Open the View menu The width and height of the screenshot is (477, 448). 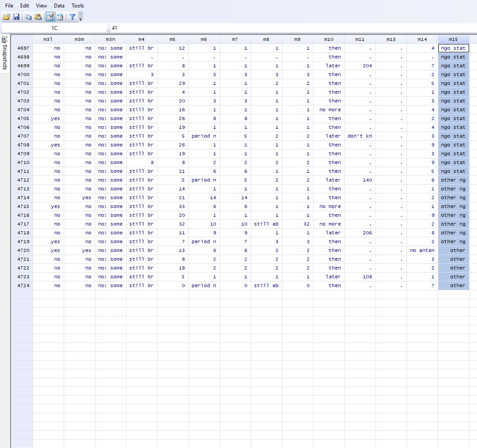[41, 6]
